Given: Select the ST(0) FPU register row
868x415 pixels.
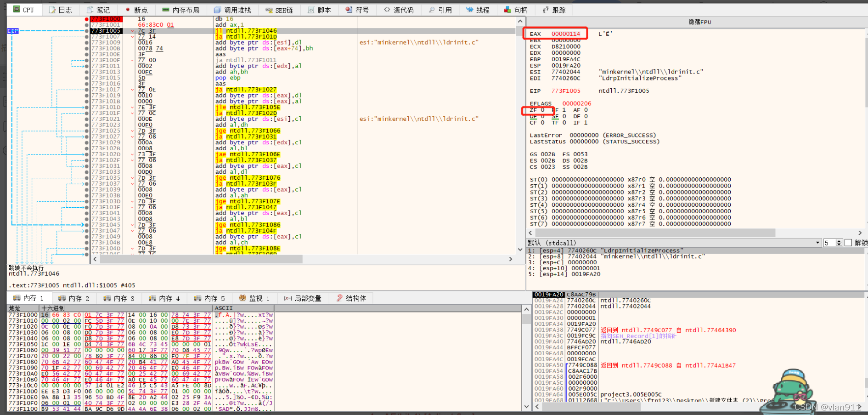Looking at the screenshot, I should pyautogui.click(x=630, y=180).
